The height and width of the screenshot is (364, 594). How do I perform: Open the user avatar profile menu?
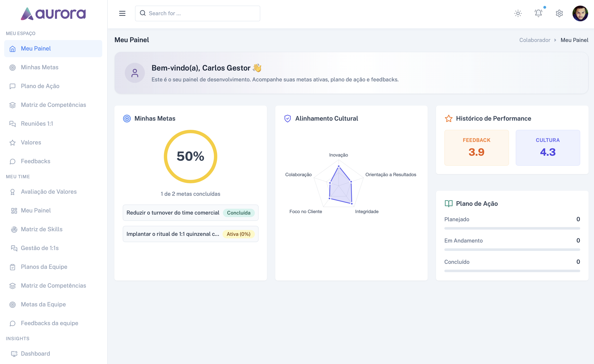(x=580, y=13)
